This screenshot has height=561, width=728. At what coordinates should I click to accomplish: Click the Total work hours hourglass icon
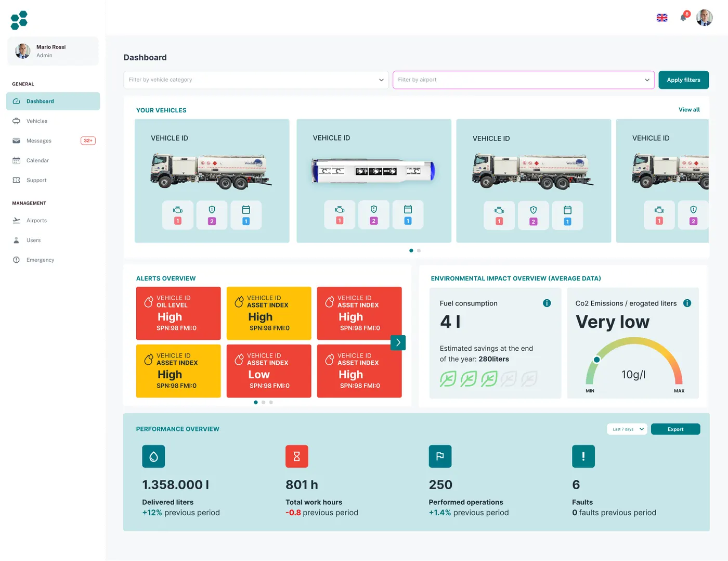(x=297, y=456)
